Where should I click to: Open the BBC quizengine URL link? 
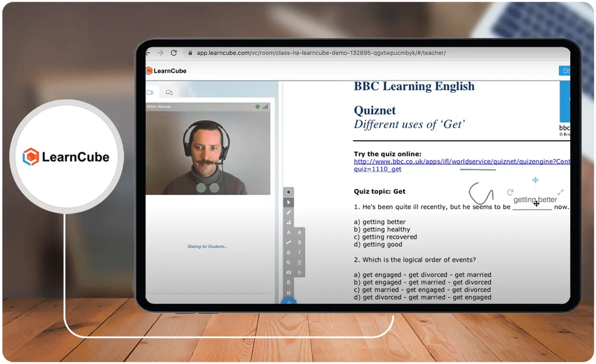coord(462,161)
